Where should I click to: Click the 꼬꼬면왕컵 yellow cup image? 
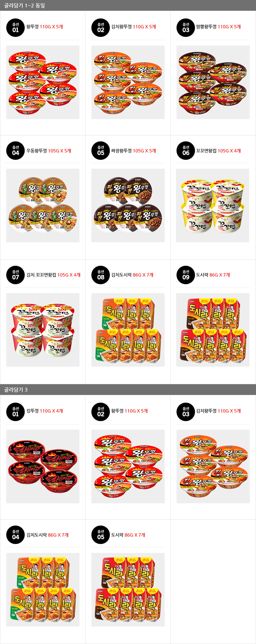coord(213,205)
